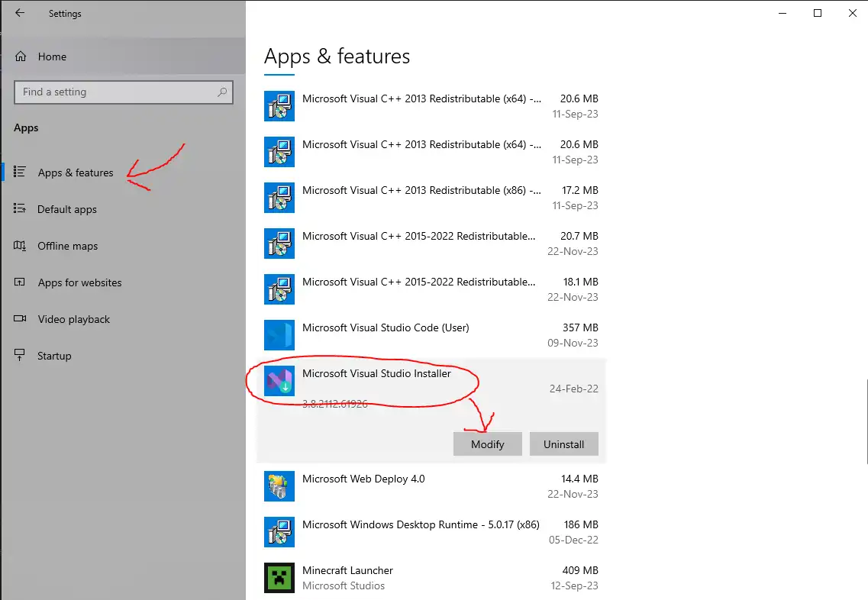This screenshot has height=600, width=868.
Task: Click the '05-Dec-22' install date
Action: click(x=573, y=540)
